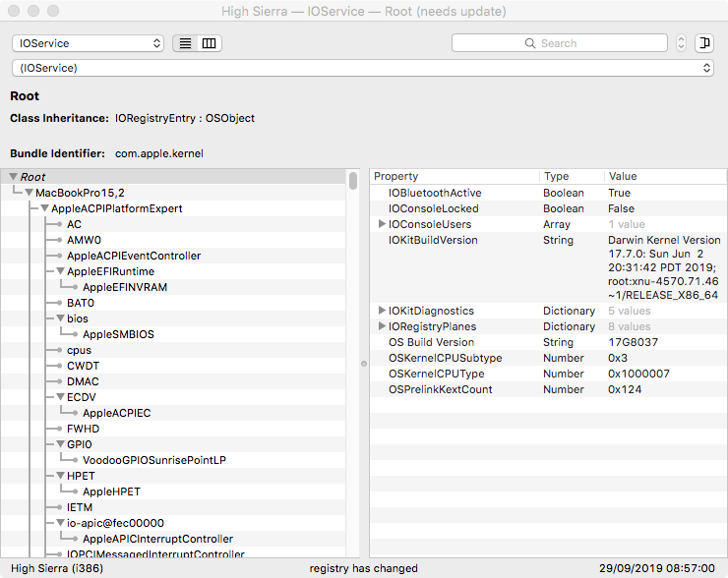
Task: Click the com.apple.kernel bundle identifier
Action: (x=159, y=153)
